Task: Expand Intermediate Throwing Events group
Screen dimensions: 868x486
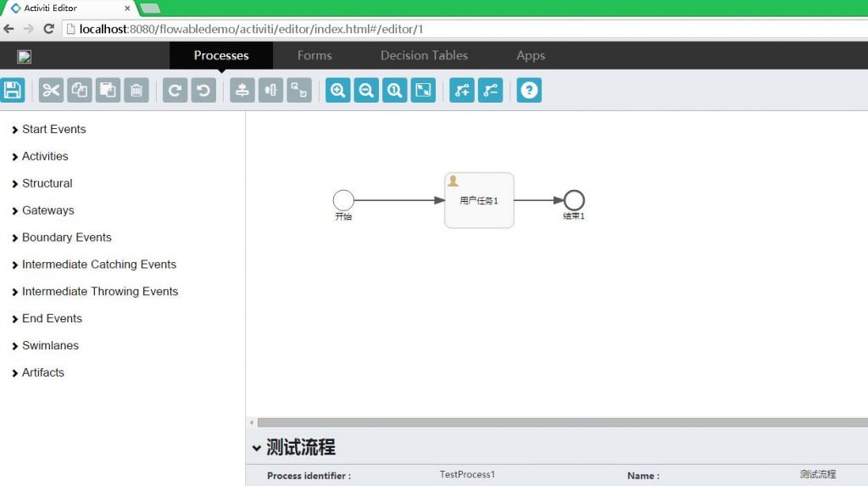Action: [x=95, y=292]
